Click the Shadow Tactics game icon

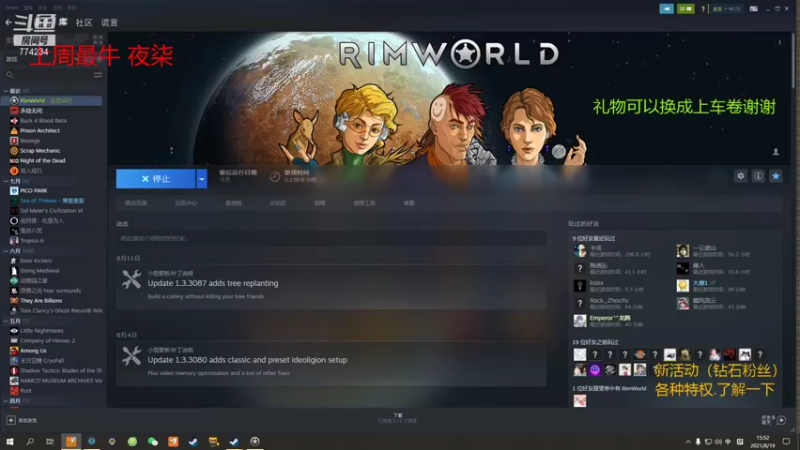tap(14, 370)
